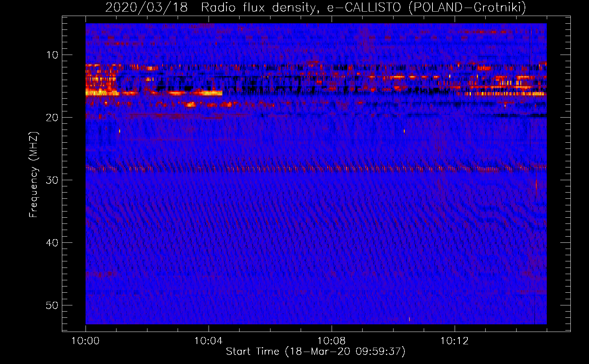The height and width of the screenshot is (364, 589).
Task: Click the '10:04' time tick label
Action: click(208, 341)
